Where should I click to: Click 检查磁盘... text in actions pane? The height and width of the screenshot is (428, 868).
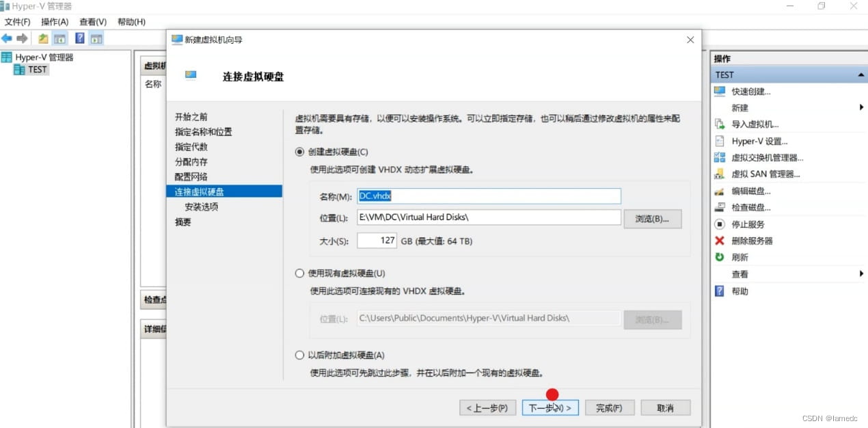click(751, 208)
